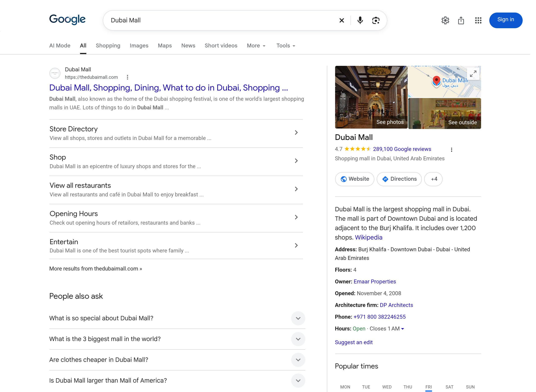Switch to the News tab
The image size is (536, 392).
coord(188,46)
